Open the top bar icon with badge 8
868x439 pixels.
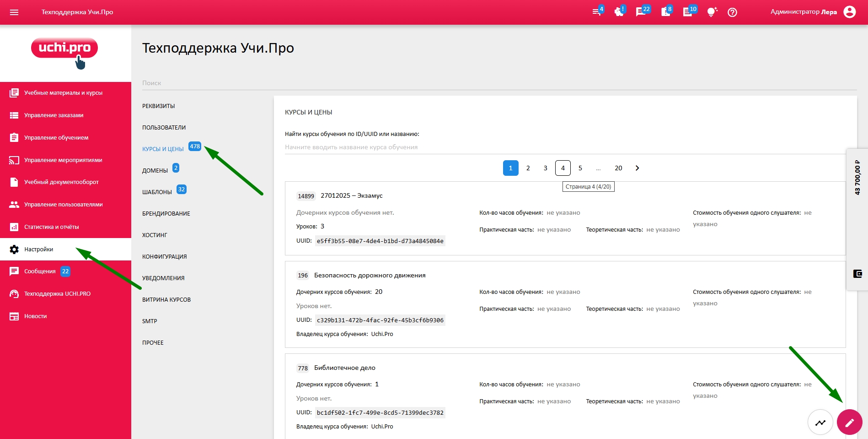(x=666, y=12)
